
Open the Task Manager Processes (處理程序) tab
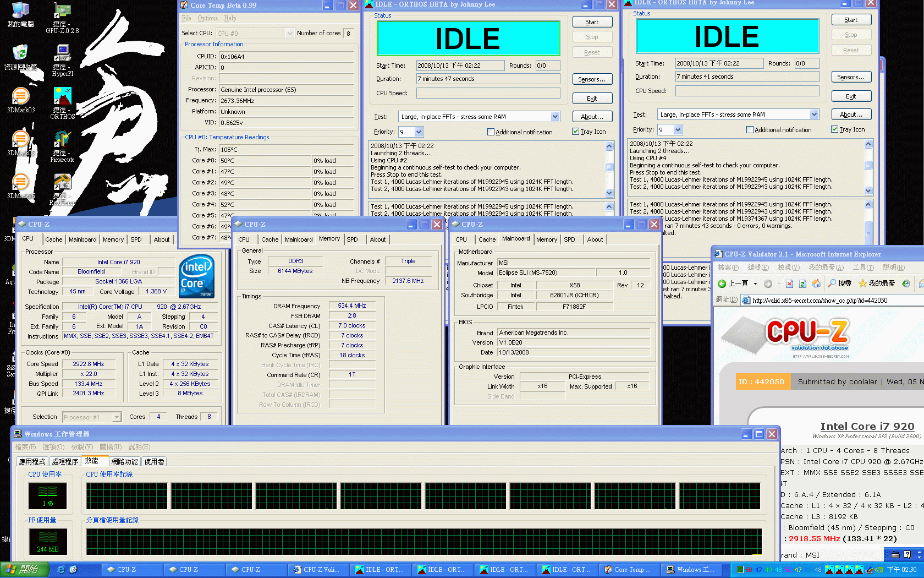pyautogui.click(x=65, y=462)
